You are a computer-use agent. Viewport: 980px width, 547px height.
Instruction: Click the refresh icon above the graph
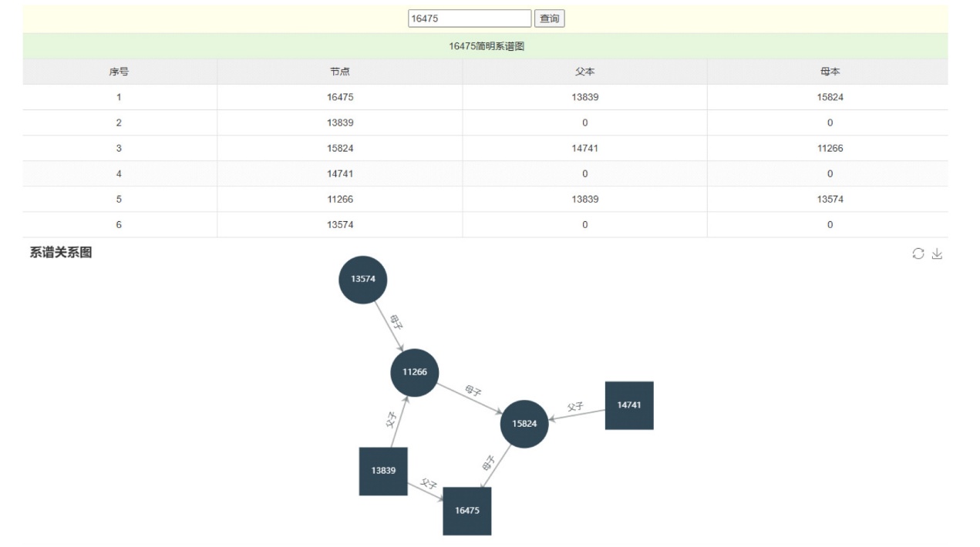point(918,254)
